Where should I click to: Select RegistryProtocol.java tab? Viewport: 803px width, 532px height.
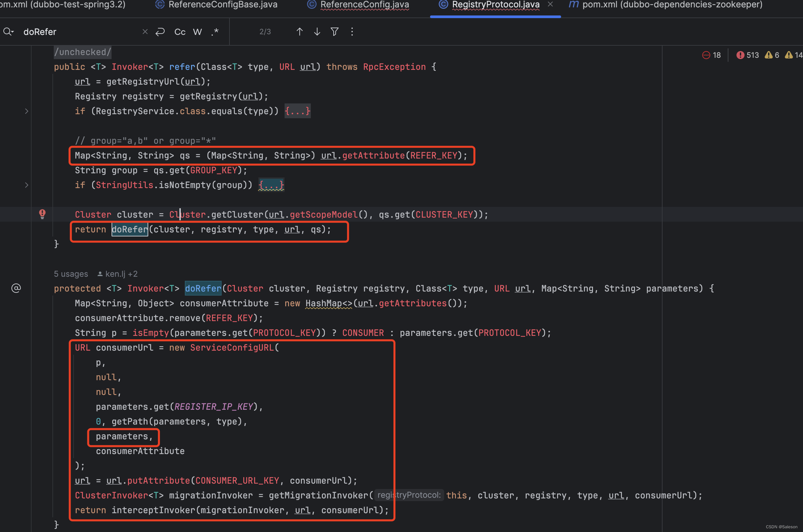(496, 5)
